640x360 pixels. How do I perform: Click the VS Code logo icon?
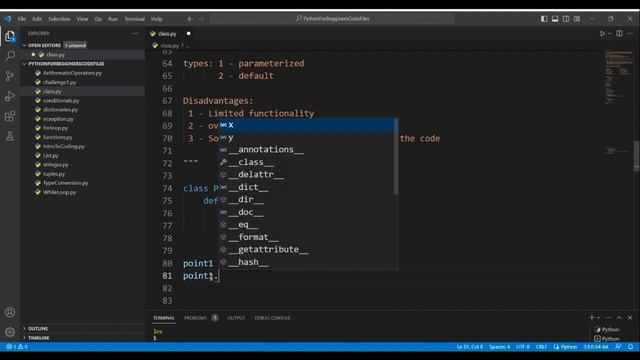tap(8, 19)
